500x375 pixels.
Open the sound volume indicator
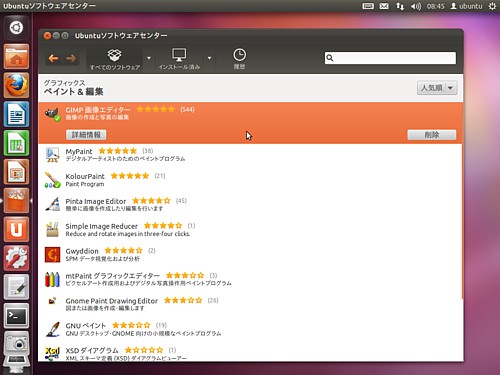[416, 6]
